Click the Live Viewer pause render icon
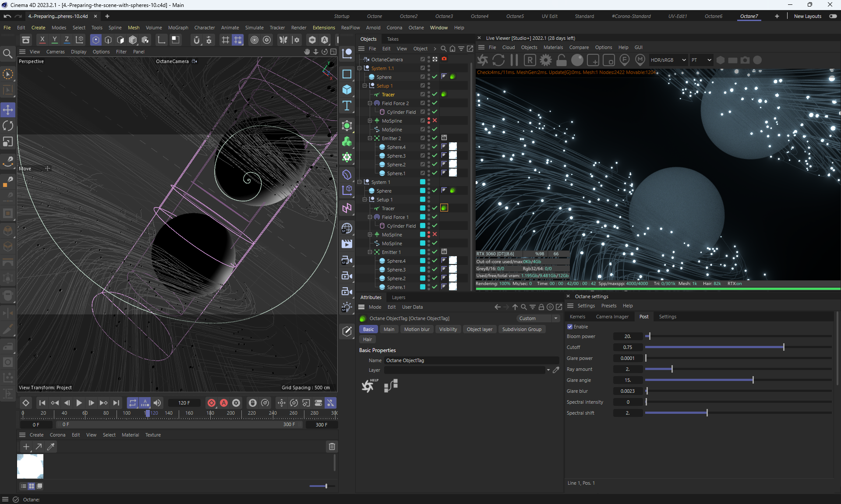Screen dimensions: 841x504 [x=514, y=60]
